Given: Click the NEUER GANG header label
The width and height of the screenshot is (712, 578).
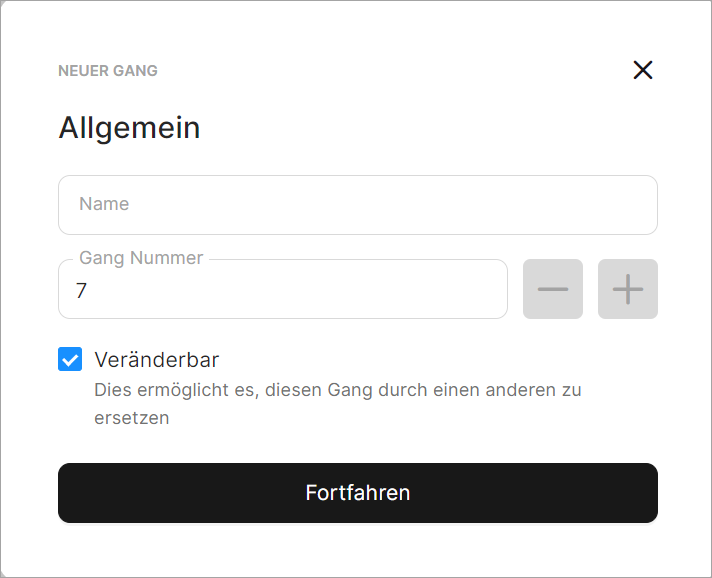Looking at the screenshot, I should pos(108,71).
